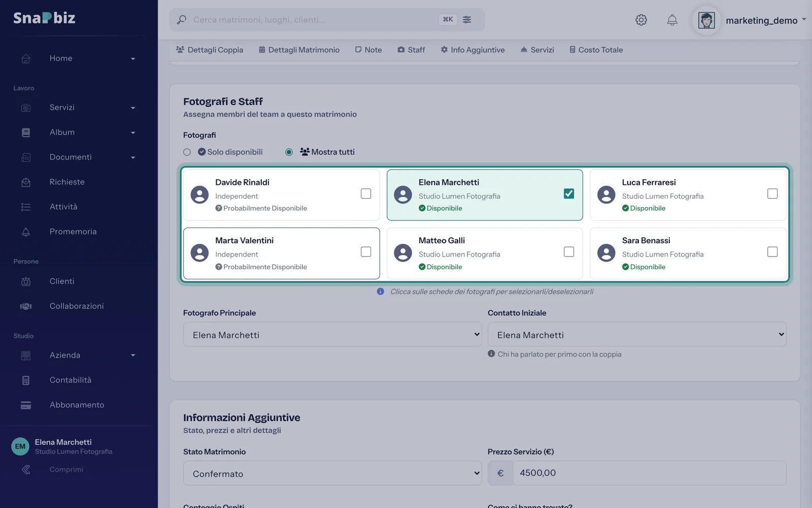This screenshot has width=812, height=508.
Task: Check Matteo Galli's checkbox
Action: [569, 252]
